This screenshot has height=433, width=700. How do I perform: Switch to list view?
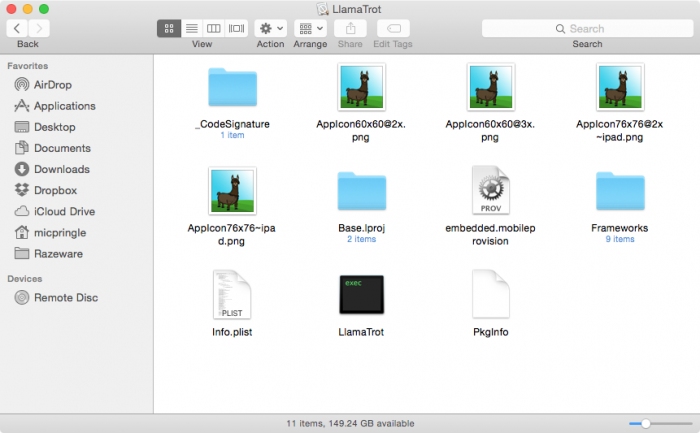coord(192,29)
